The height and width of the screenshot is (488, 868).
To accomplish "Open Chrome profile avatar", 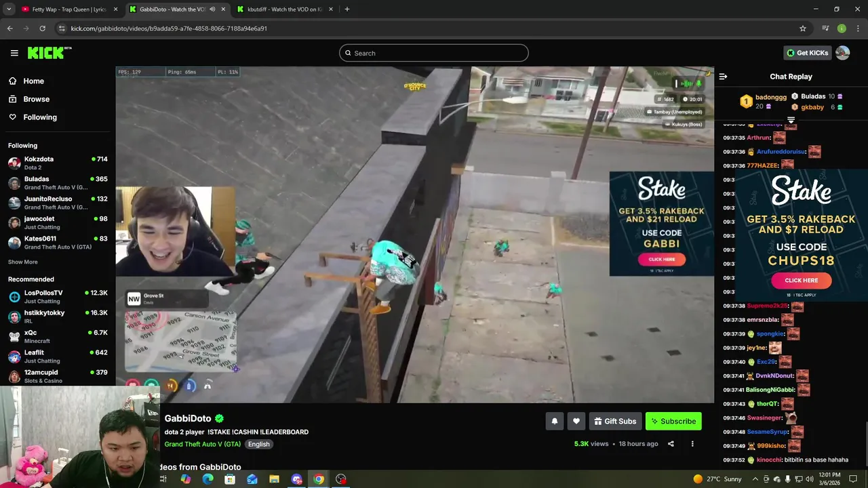I will [x=842, y=28].
